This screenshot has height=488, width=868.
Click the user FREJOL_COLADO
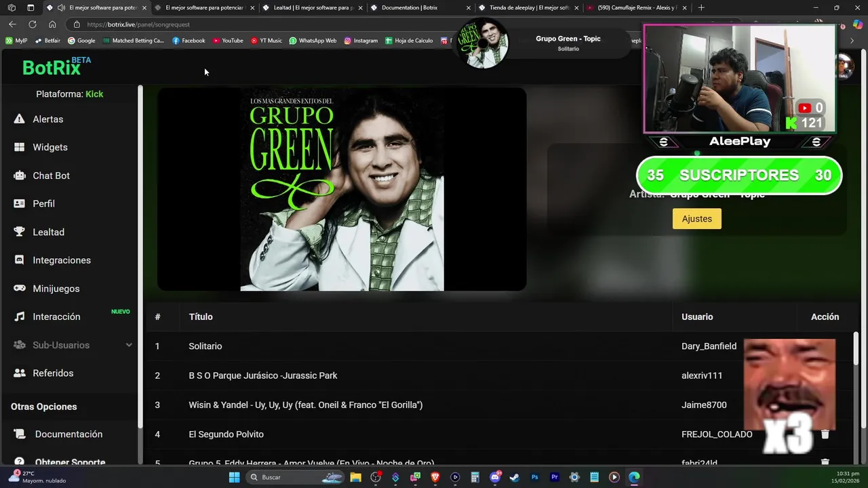(717, 434)
